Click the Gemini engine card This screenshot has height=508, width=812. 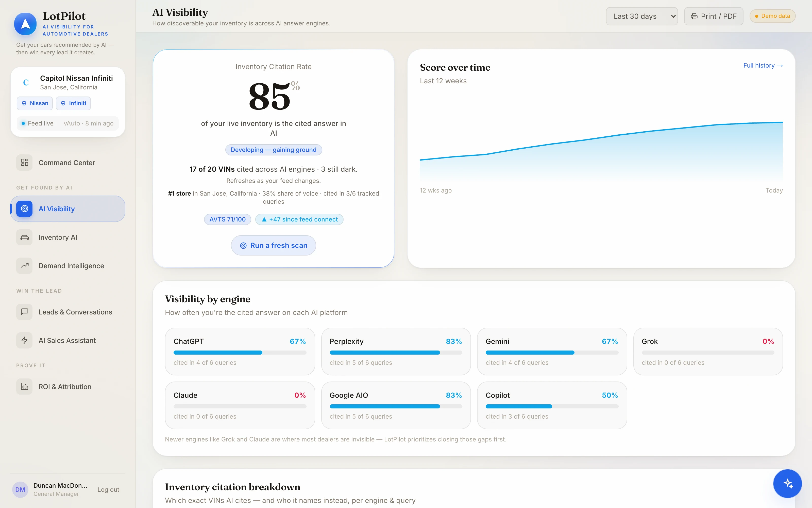click(552, 352)
